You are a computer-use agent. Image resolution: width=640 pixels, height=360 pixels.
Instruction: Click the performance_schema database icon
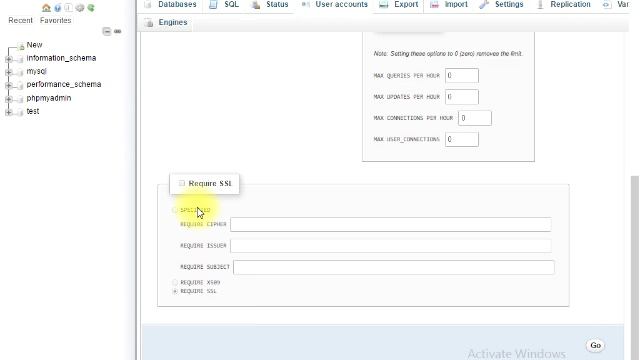click(x=19, y=85)
